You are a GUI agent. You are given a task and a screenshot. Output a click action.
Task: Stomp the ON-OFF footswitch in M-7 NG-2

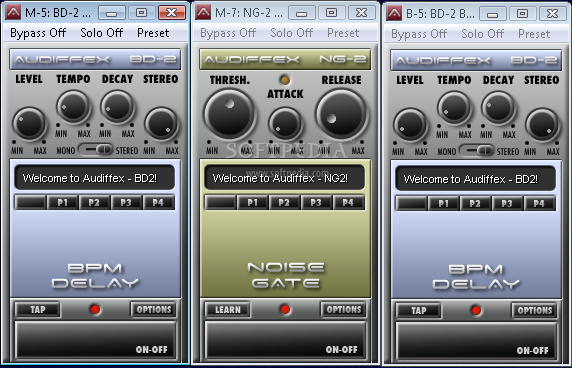tap(285, 340)
